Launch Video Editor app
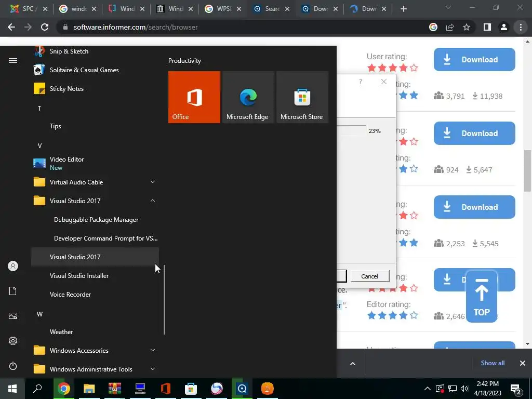Screen dimensions: 532x399 95,163
